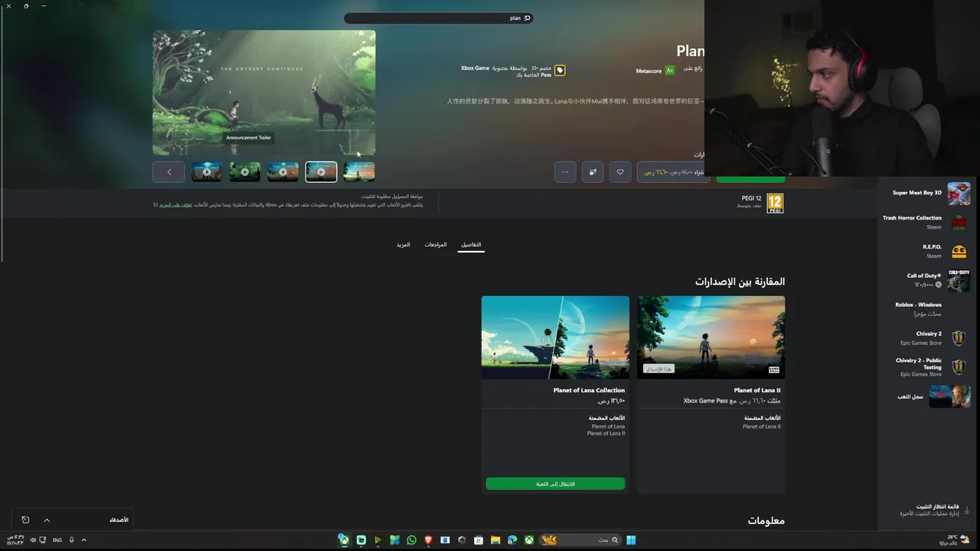Viewport: 980px width, 551px height.
Task: Click the الأصدقاء friends label
Action: click(x=119, y=520)
